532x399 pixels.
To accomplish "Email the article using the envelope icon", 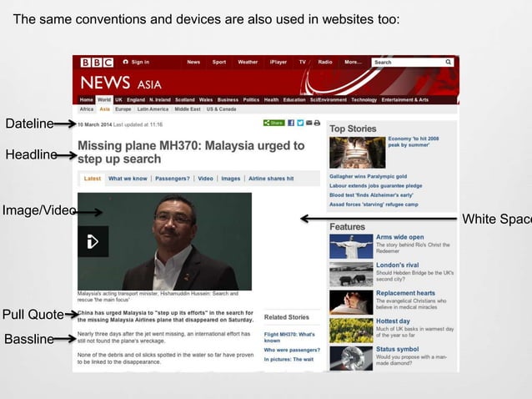I will [309, 123].
